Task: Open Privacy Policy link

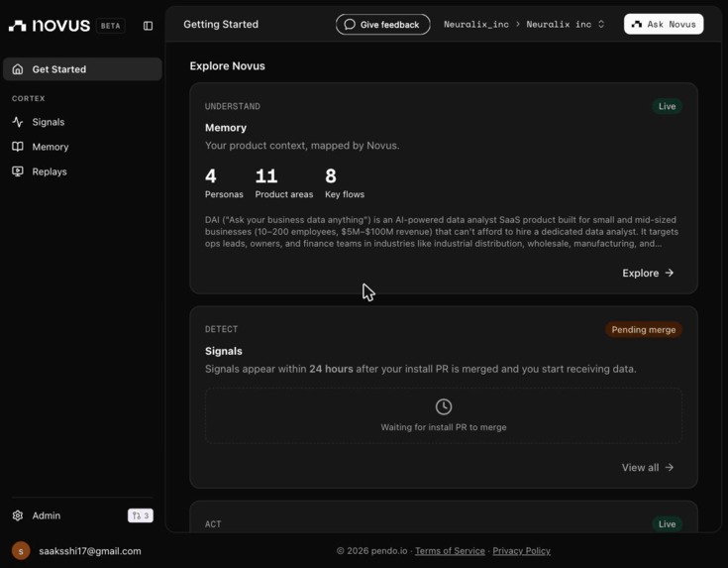Action: pyautogui.click(x=521, y=551)
